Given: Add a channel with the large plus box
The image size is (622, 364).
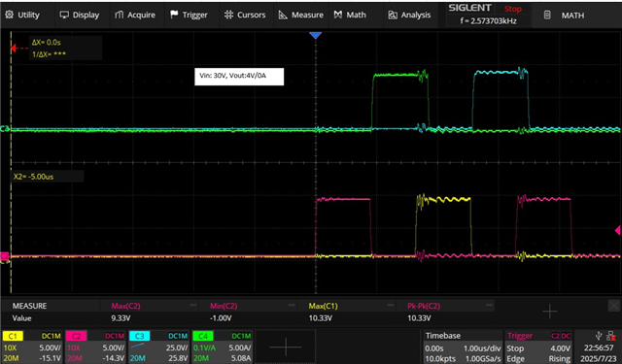Looking at the screenshot, I should pyautogui.click(x=285, y=347).
